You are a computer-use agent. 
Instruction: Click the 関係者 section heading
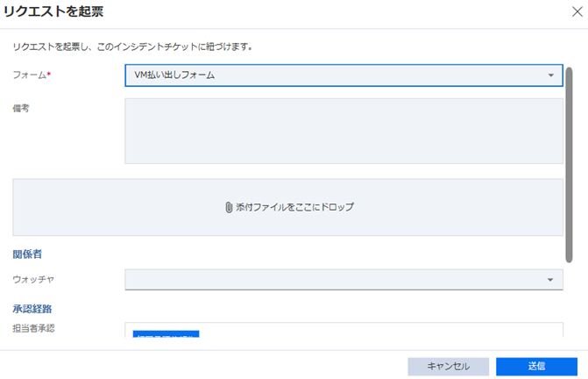27,254
